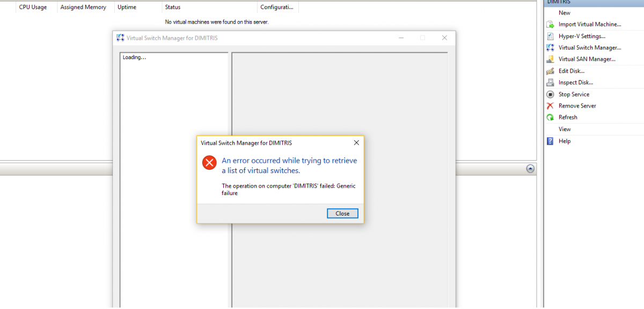Open Help in Actions pane

pos(565,141)
